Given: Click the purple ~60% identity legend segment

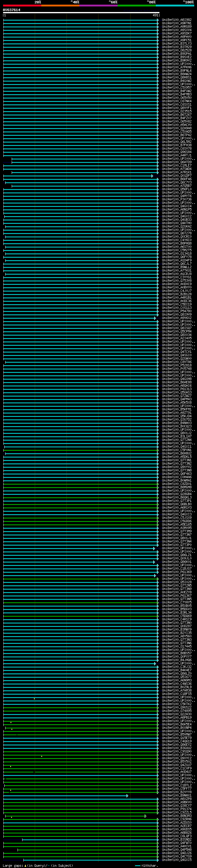Looking at the screenshot, I should coord(98,6).
